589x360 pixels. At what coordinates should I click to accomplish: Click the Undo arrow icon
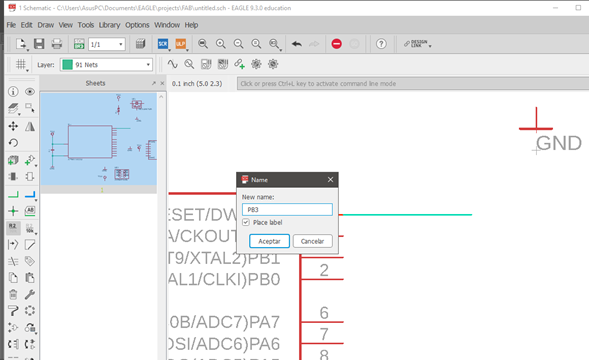pyautogui.click(x=297, y=44)
